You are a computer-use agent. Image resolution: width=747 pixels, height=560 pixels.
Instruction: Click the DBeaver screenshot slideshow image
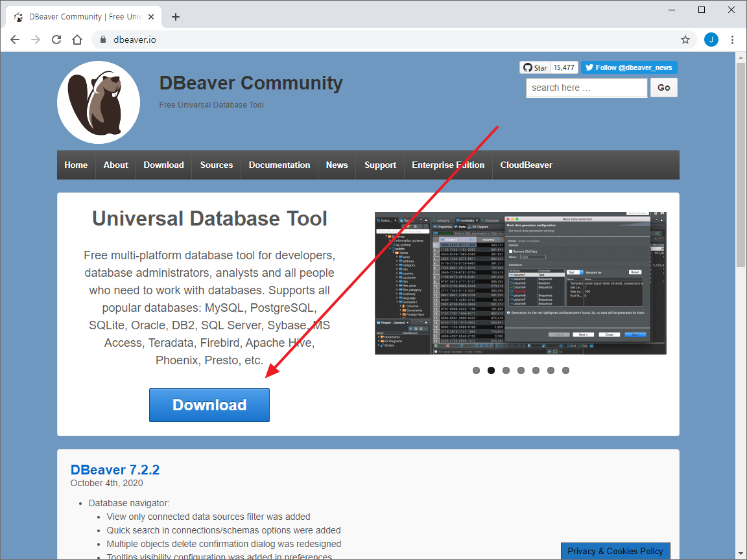point(521,283)
